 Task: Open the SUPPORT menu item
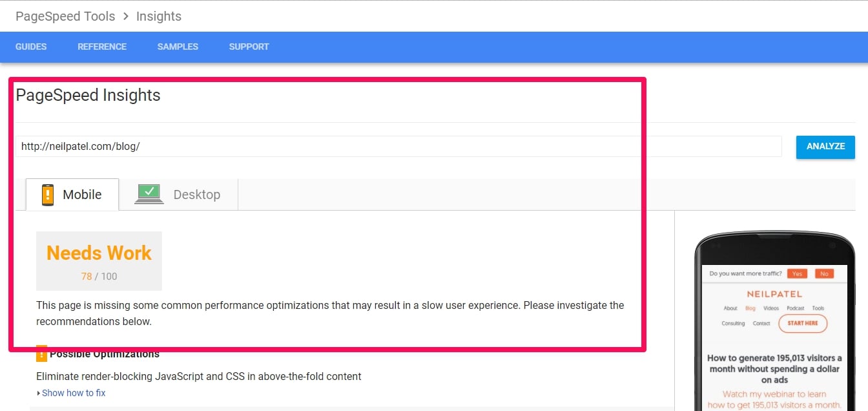coord(249,47)
